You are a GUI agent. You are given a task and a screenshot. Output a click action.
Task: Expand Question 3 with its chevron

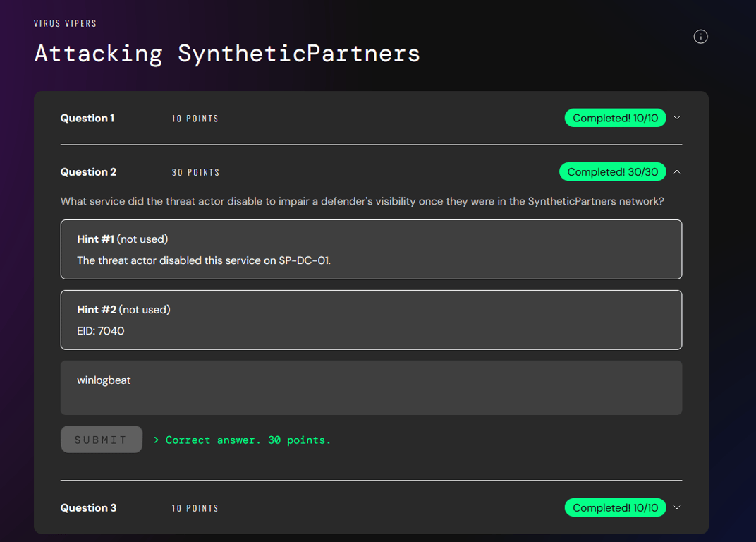677,507
